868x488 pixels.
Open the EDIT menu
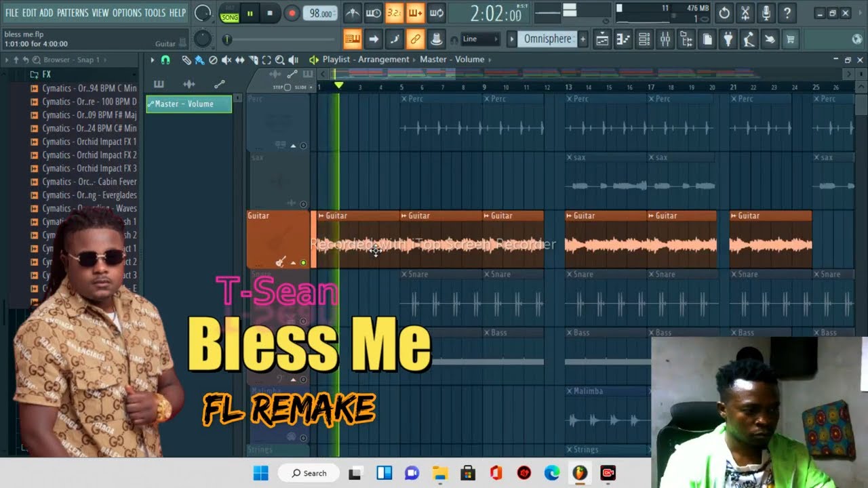point(29,13)
